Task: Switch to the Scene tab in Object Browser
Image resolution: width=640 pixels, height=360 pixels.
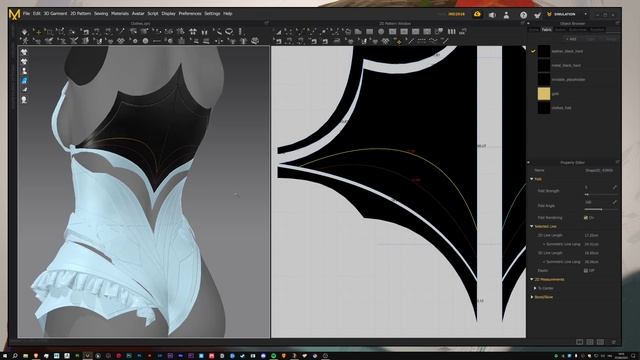Action: (534, 29)
